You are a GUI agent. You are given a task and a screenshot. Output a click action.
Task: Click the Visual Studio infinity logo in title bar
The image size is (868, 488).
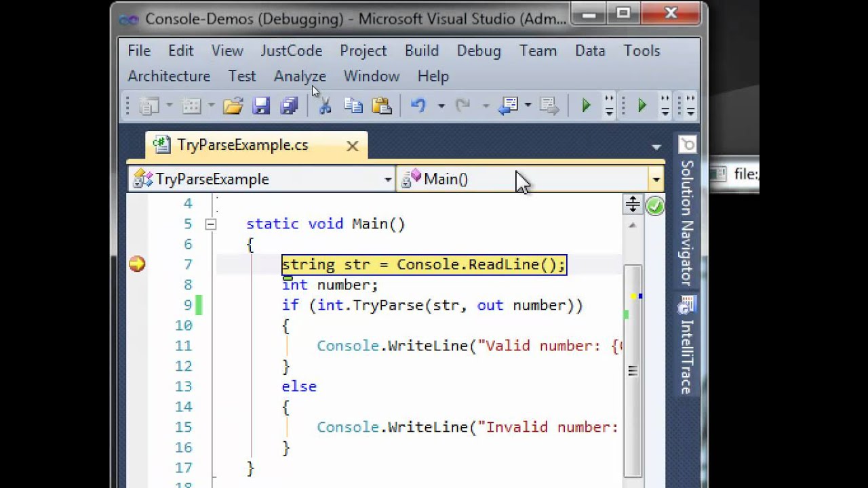(129, 19)
